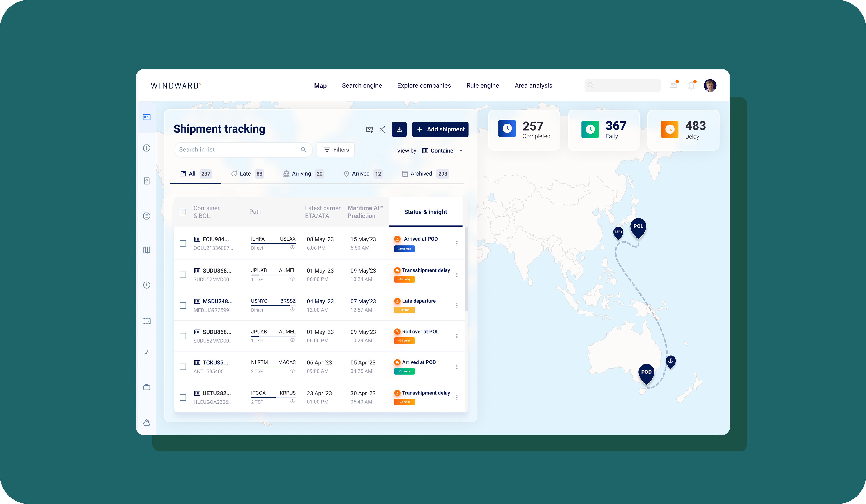This screenshot has width=866, height=504.
Task: Click the POD pin on map
Action: click(x=646, y=372)
